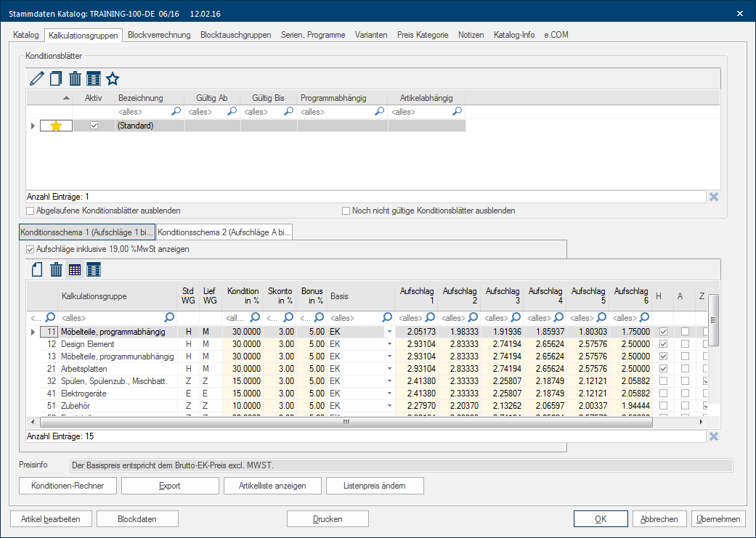Open Basis dropdown for Möbelteile, programmabhängig row
The image size is (756, 538).
(x=389, y=332)
